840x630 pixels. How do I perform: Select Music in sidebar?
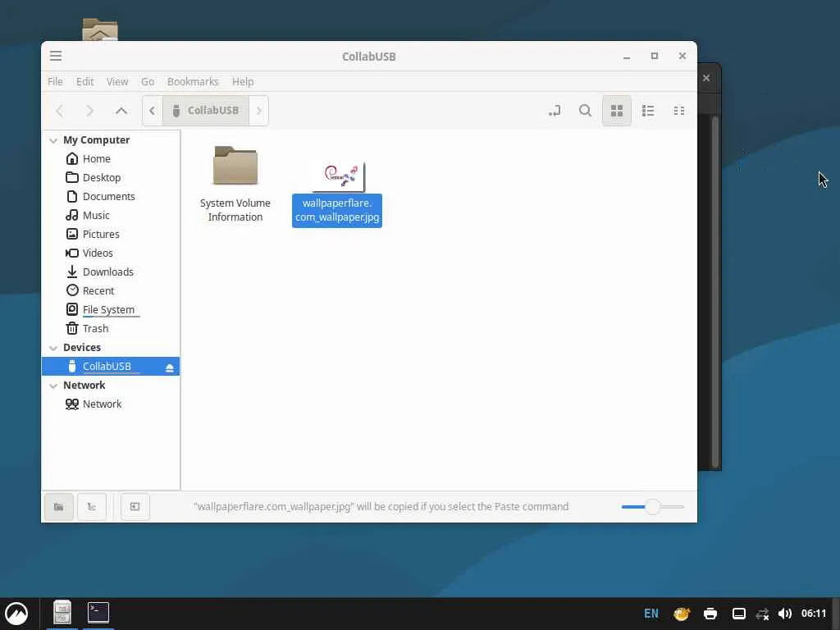(111, 216)
